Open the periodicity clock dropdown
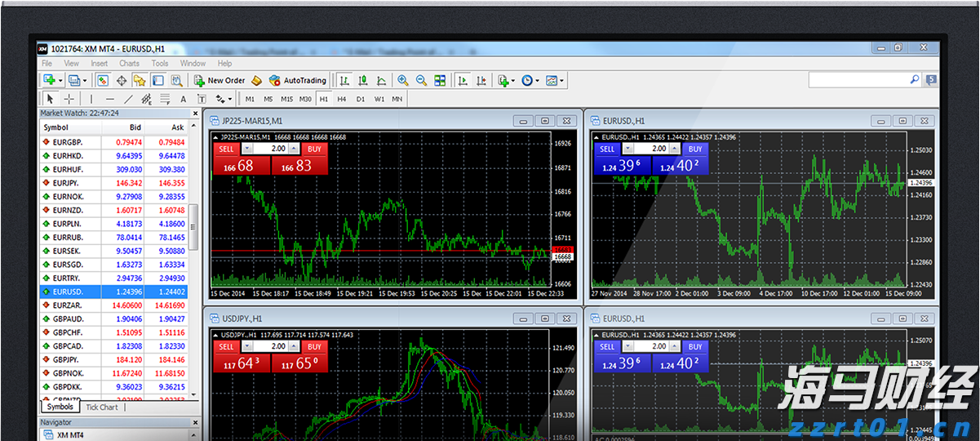Screen dimensions: 980x441 pyautogui.click(x=539, y=81)
